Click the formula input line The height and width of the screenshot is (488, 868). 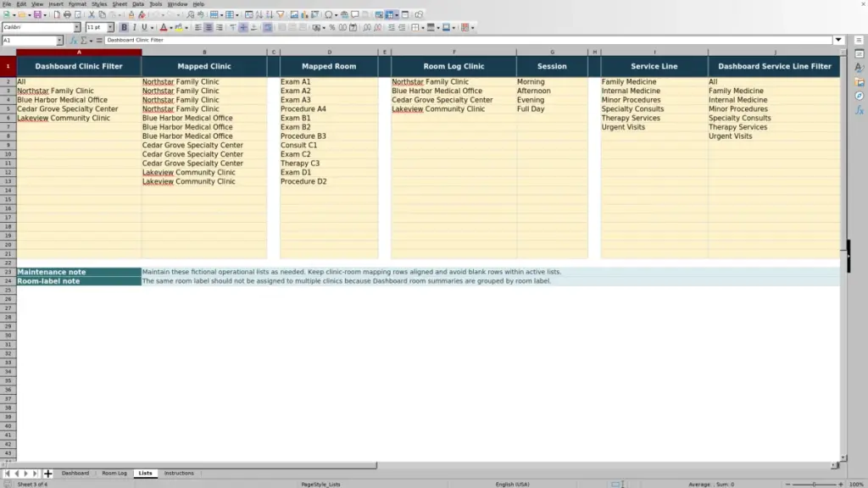click(468, 41)
